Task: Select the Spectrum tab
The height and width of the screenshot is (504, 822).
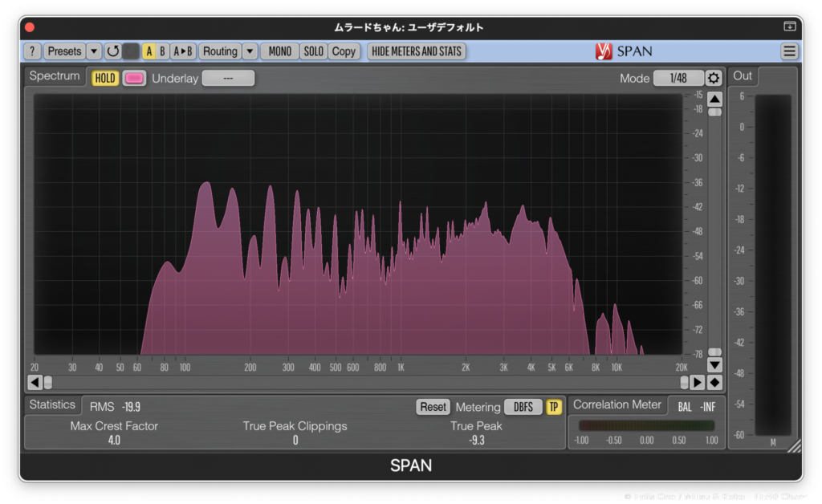Action: [55, 76]
